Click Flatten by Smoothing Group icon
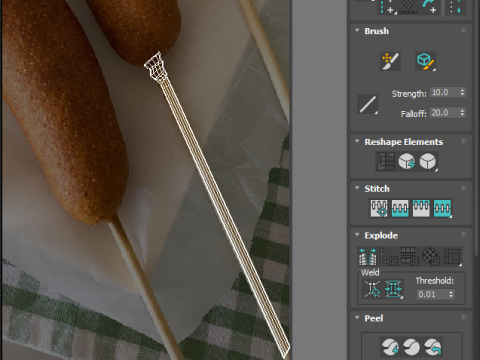Image resolution: width=480 pixels, height=360 pixels. click(410, 256)
